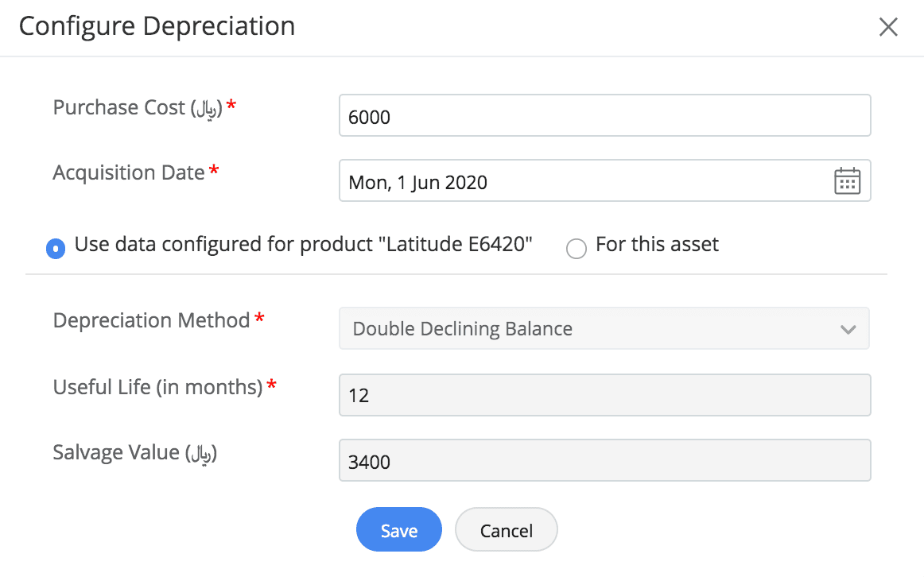Screen dimensions: 924x577
Task: Open the Double Declining Balance combo box
Action: 588,329
